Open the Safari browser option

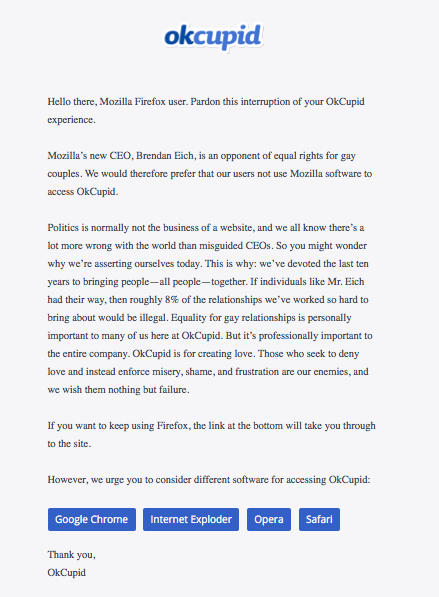[x=319, y=519]
